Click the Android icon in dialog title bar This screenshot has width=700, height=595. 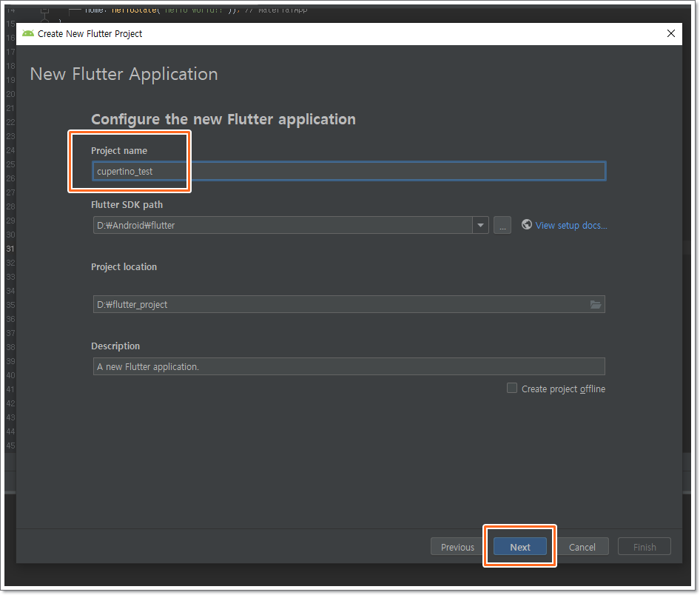coord(28,33)
